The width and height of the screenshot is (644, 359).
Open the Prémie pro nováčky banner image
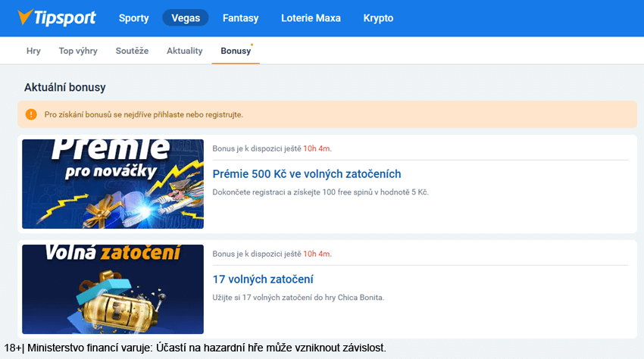[113, 184]
